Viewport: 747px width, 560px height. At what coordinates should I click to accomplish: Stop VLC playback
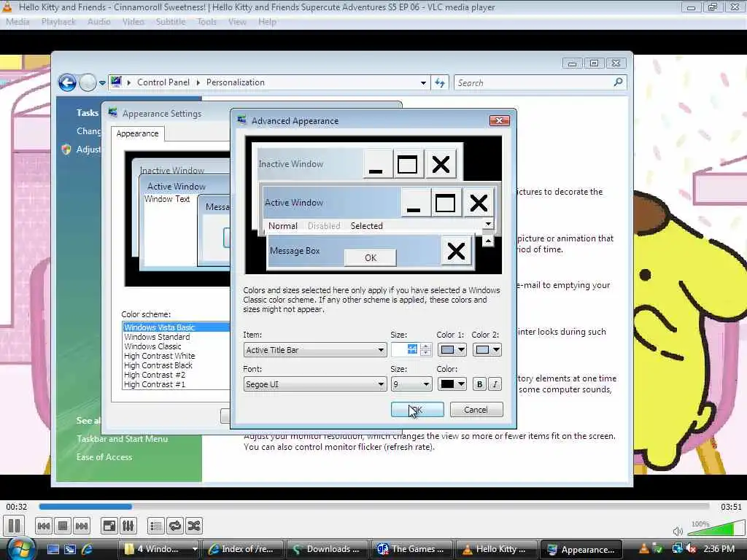pos(63,526)
